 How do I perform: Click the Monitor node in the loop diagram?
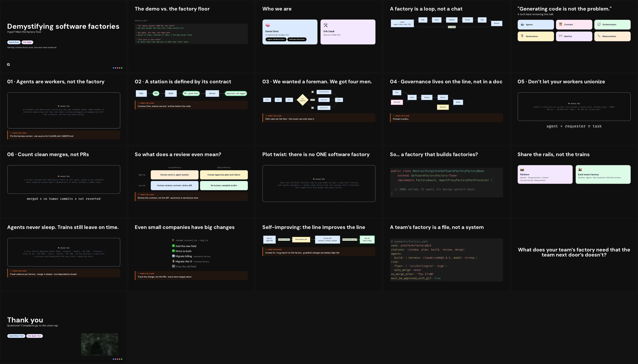click(497, 23)
